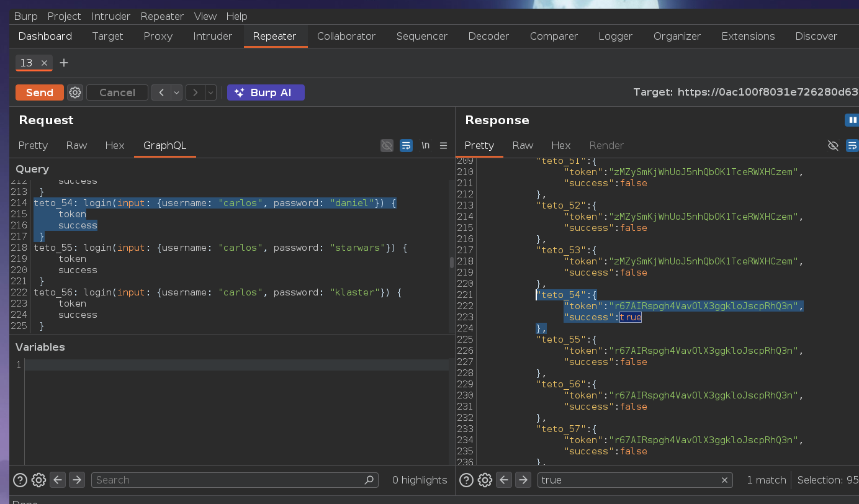Image resolution: width=859 pixels, height=504 pixels.
Task: Go forward to next request in history
Action: tap(196, 92)
